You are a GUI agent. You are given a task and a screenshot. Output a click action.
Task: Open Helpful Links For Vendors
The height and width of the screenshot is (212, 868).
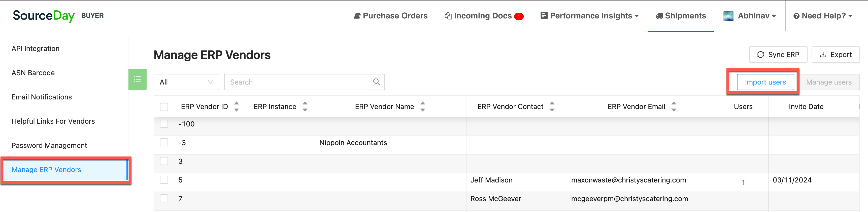pos(53,121)
